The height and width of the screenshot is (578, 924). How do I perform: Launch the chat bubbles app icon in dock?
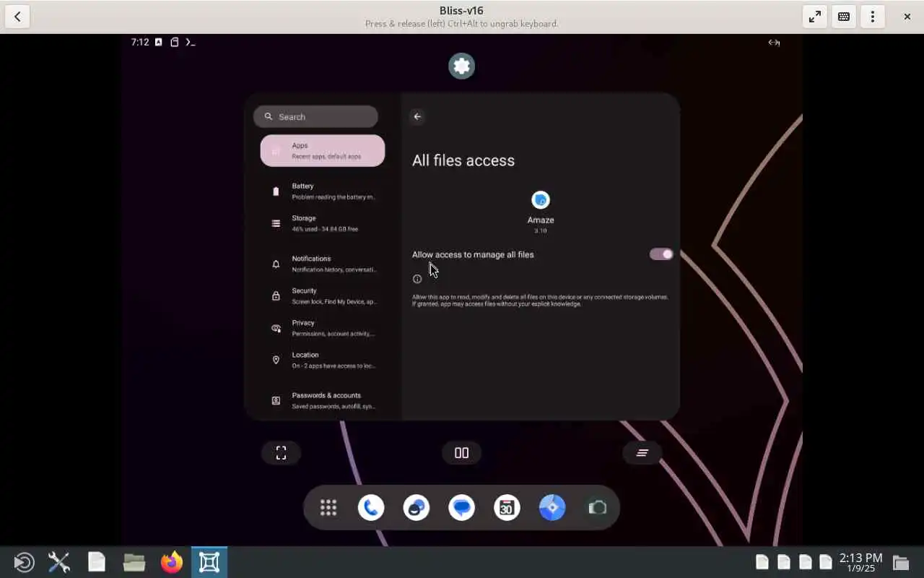[417, 508]
